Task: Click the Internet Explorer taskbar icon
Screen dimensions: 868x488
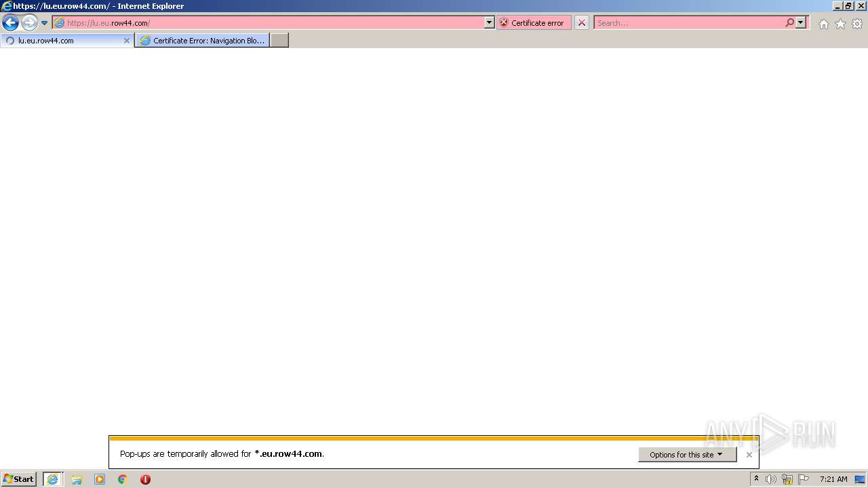Action: click(x=53, y=479)
